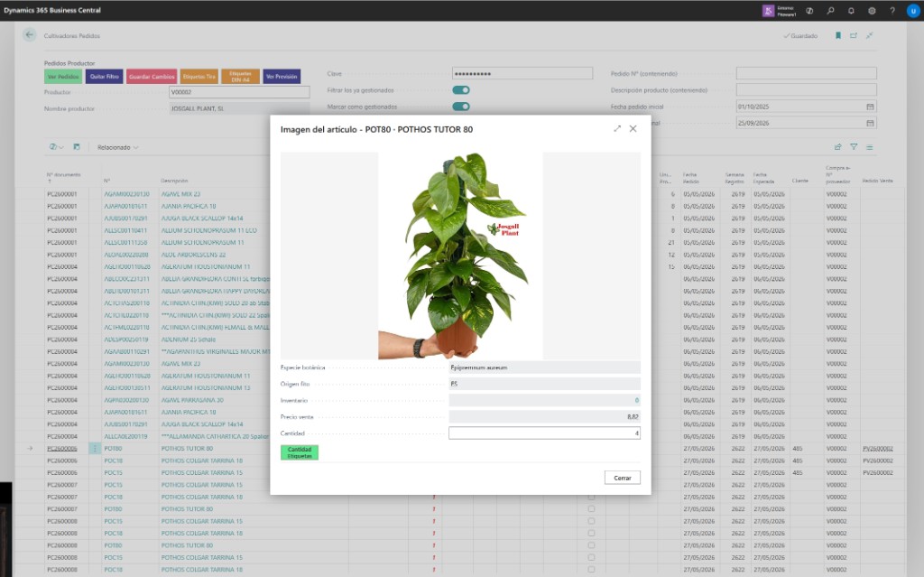Click the green Cantidad Etiquetas button
Screen dimensions: 924x577
click(300, 452)
